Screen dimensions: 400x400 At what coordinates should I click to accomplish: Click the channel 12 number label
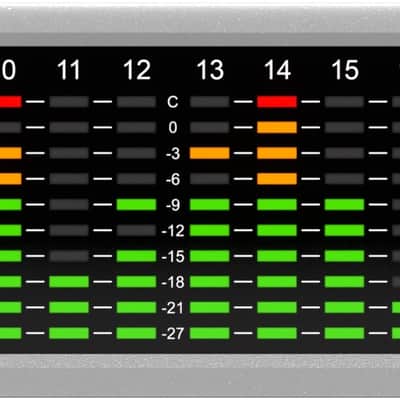click(137, 70)
